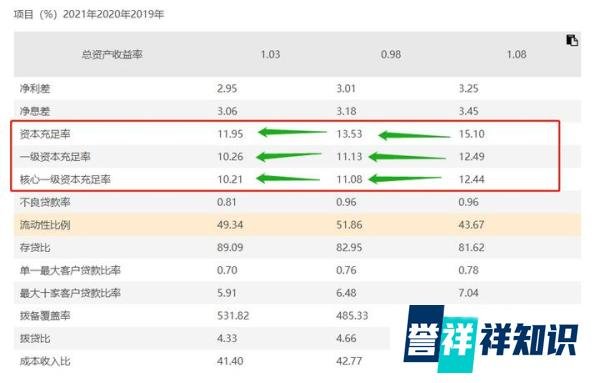Screen dimensions: 600x383
Task: Select the cost-income value 41.40
Action: [230, 362]
